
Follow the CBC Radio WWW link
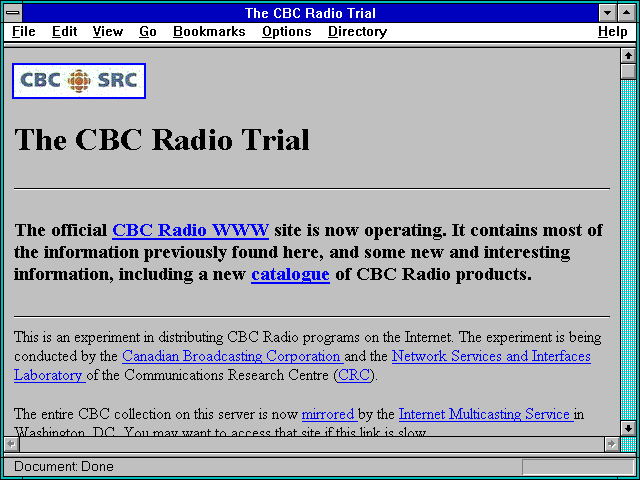click(x=191, y=230)
